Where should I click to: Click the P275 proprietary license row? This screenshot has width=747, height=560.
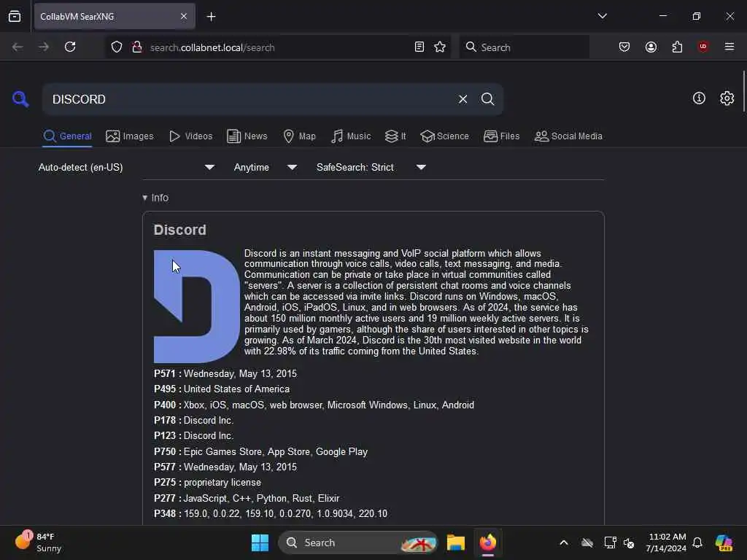coord(207,483)
